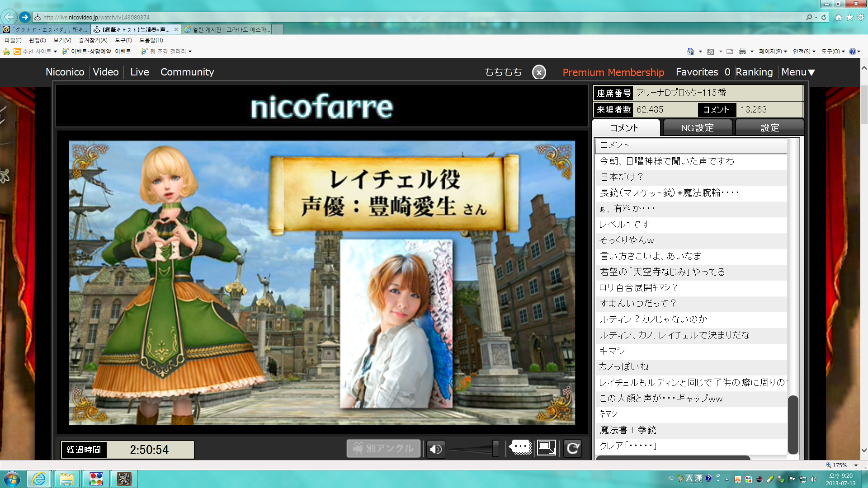Open the zoom level 175% dropdown arrow

856,465
